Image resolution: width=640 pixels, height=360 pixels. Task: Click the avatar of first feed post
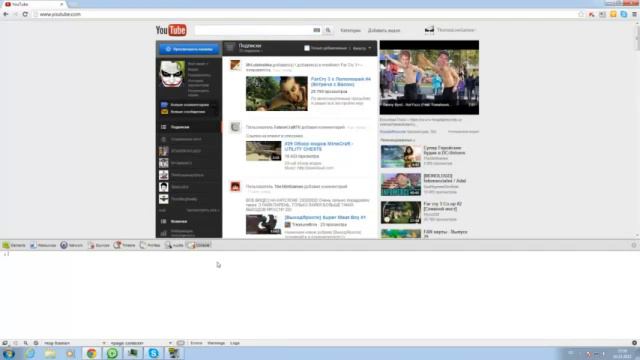click(x=235, y=64)
